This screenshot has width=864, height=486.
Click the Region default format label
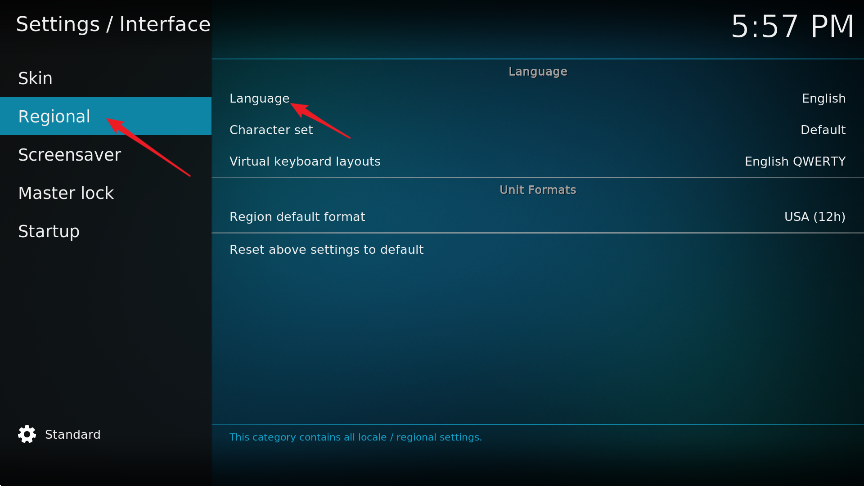tap(297, 217)
